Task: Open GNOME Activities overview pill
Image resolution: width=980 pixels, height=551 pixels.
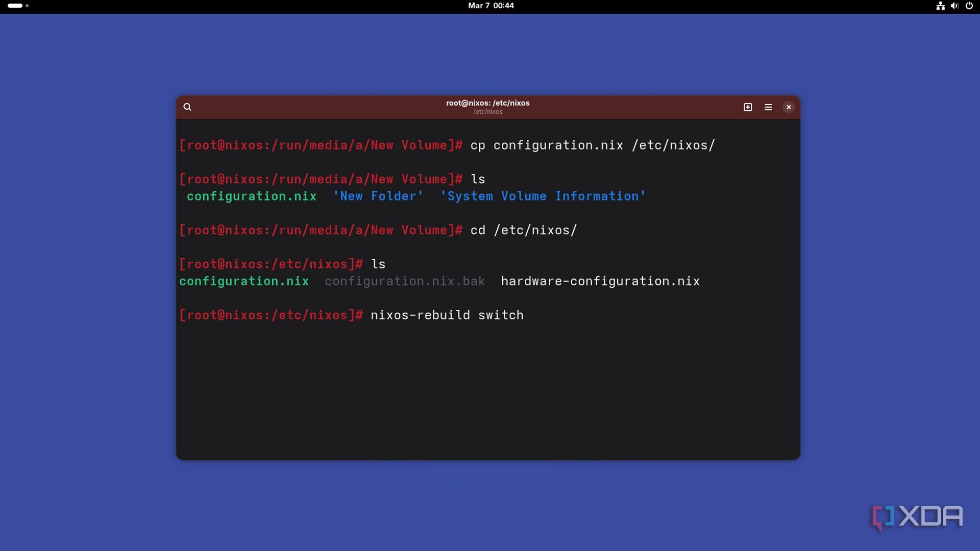Action: [x=18, y=6]
